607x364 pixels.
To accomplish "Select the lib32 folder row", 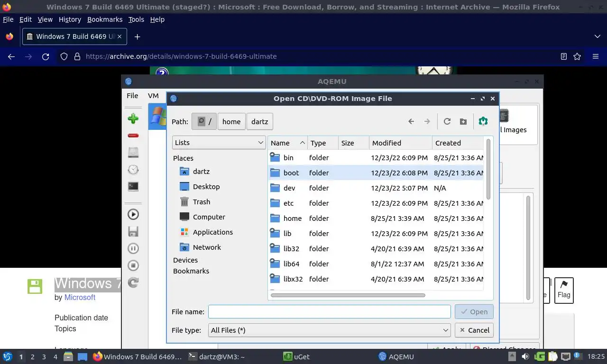I will click(376, 248).
